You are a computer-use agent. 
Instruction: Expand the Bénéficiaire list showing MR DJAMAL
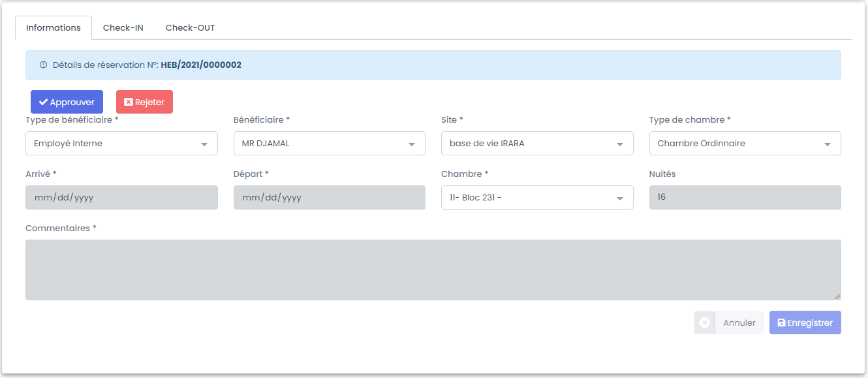click(329, 144)
